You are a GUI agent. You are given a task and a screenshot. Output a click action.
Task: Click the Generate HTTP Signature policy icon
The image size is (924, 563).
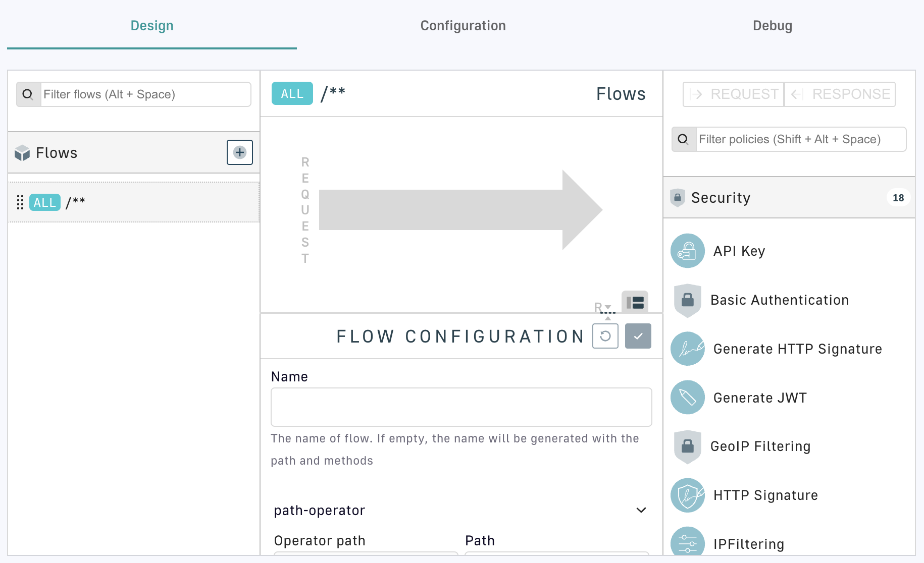pos(687,349)
